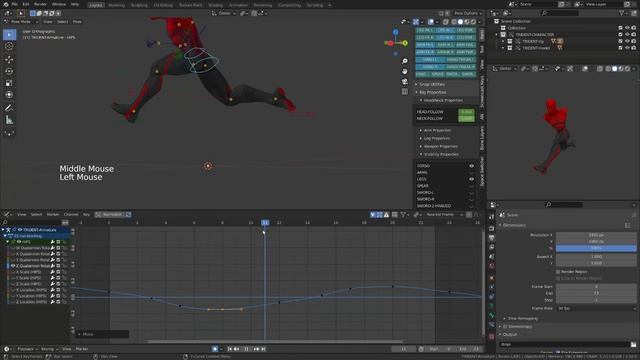Select the Cursor tool in viewport toolbar
Image resolution: width=640 pixels, height=360 pixels.
point(9,47)
